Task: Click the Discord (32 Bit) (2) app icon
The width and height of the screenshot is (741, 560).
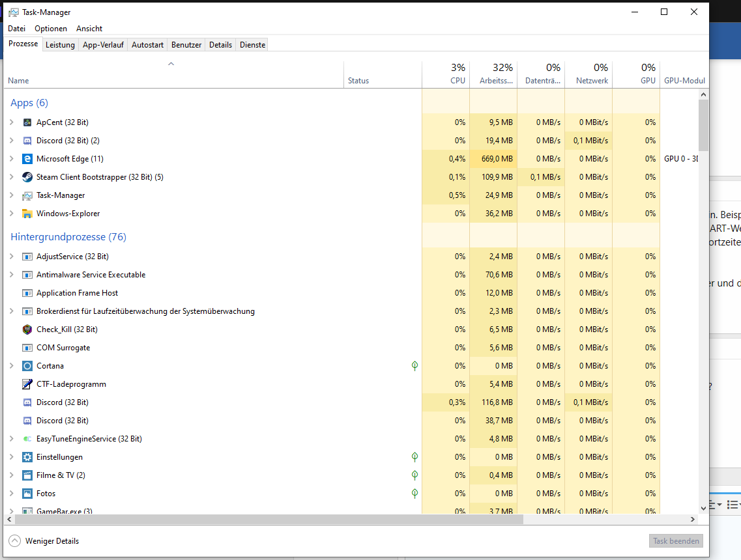Action: click(x=27, y=141)
